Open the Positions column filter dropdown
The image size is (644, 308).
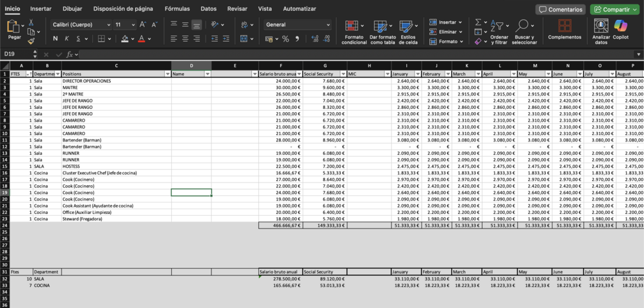click(x=168, y=74)
